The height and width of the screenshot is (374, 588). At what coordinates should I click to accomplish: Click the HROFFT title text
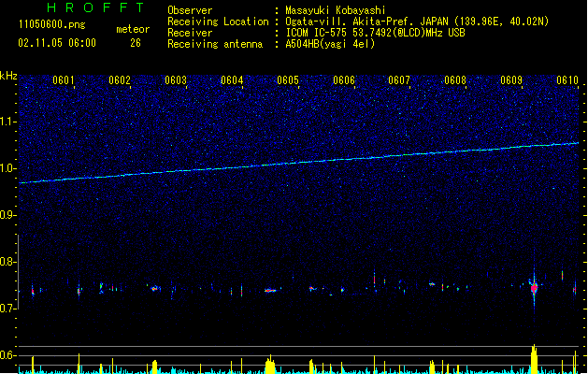click(96, 7)
